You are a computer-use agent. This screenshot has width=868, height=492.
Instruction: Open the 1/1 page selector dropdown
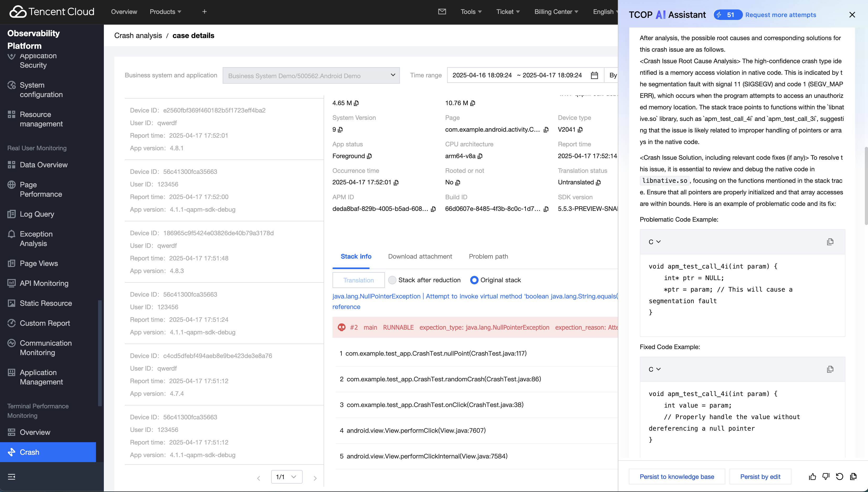pos(286,477)
